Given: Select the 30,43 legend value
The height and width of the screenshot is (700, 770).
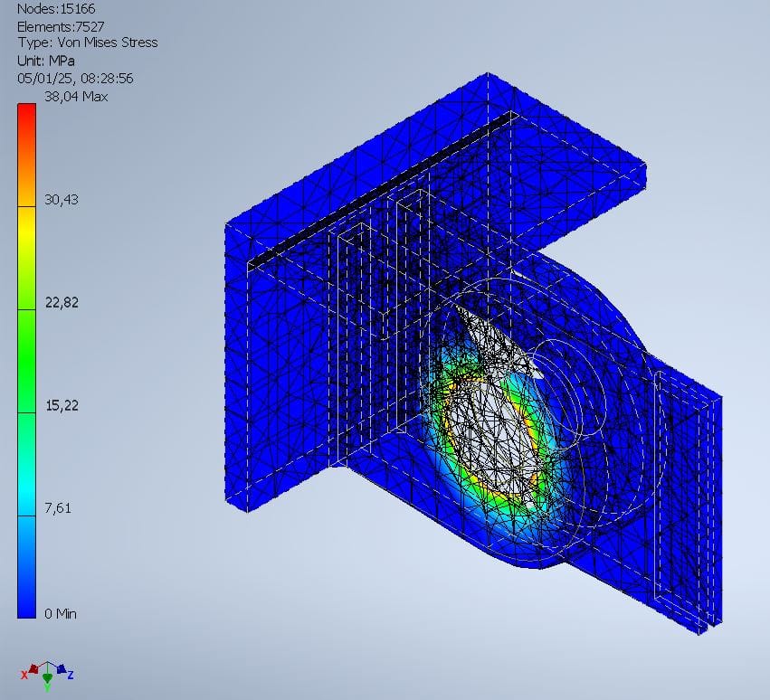Looking at the screenshot, I should coord(62,200).
